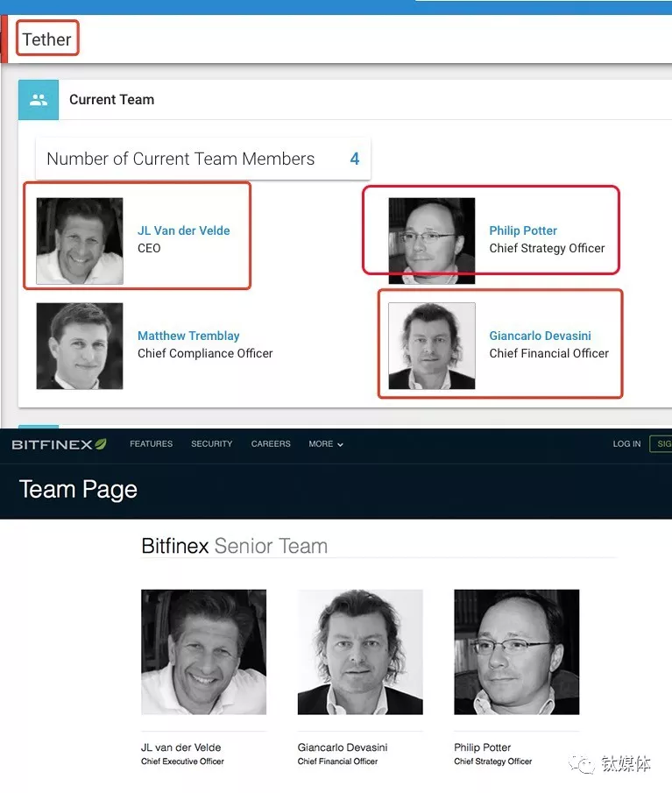Click Philip Potter's Tether photo
This screenshot has width=672, height=793.
click(432, 241)
